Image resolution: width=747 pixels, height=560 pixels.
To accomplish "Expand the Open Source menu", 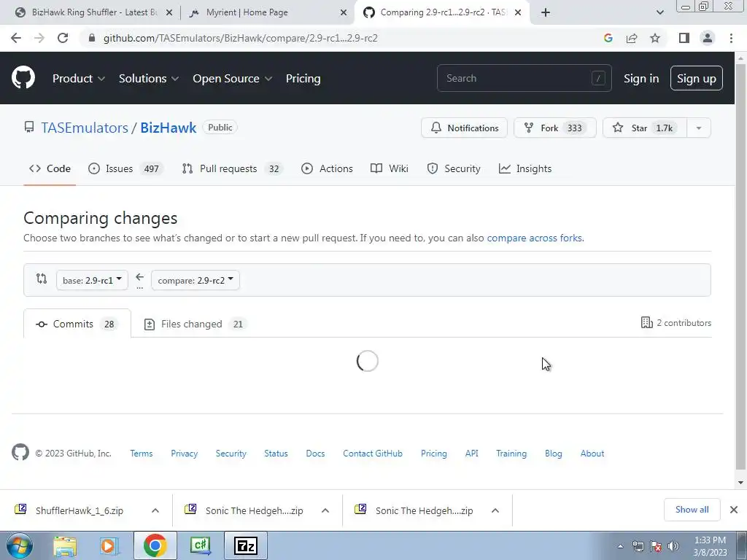I will coord(233,79).
